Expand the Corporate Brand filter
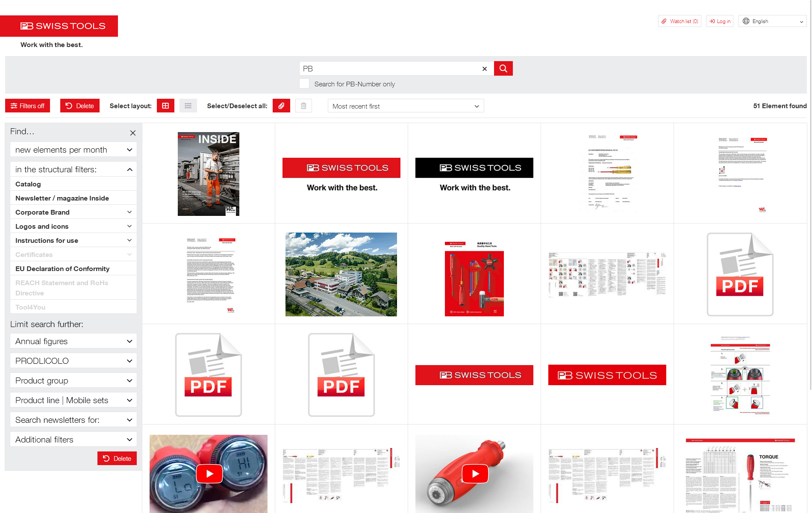 click(x=73, y=212)
